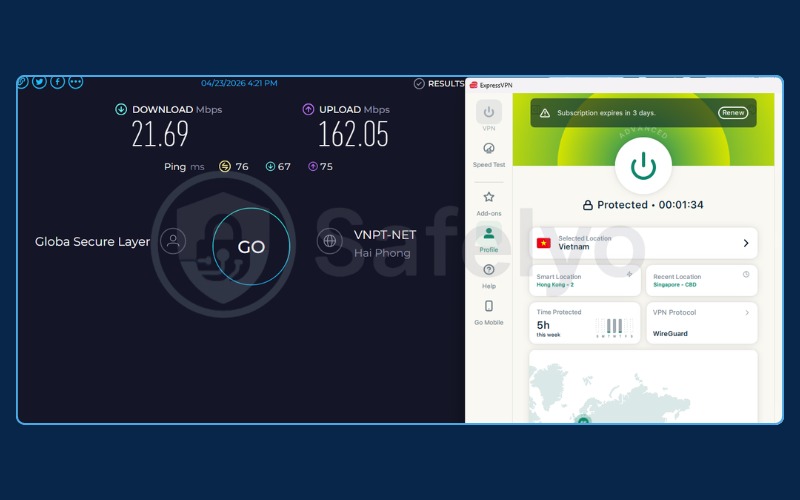The width and height of the screenshot is (800, 500).
Task: Click the download arrow icon beside DOWNLOAD
Action: pyautogui.click(x=121, y=109)
